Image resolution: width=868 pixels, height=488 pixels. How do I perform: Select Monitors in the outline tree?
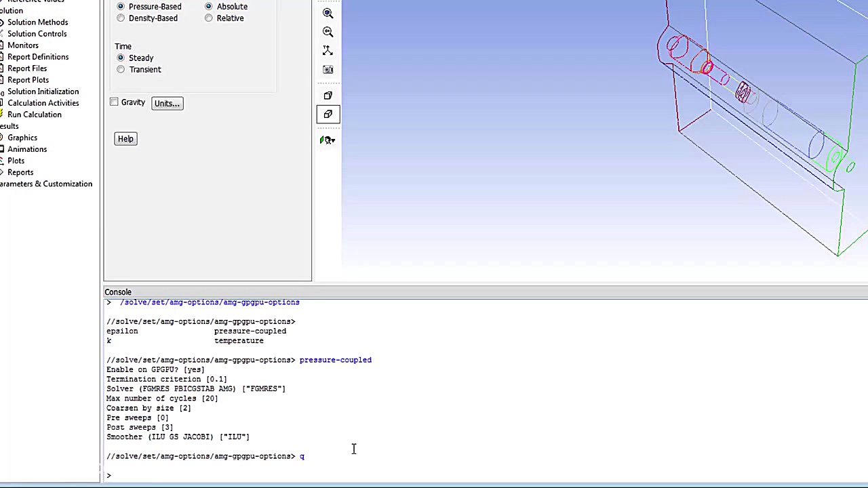(22, 45)
